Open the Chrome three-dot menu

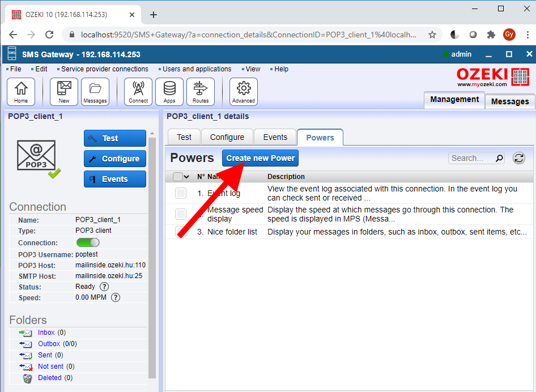pos(528,35)
